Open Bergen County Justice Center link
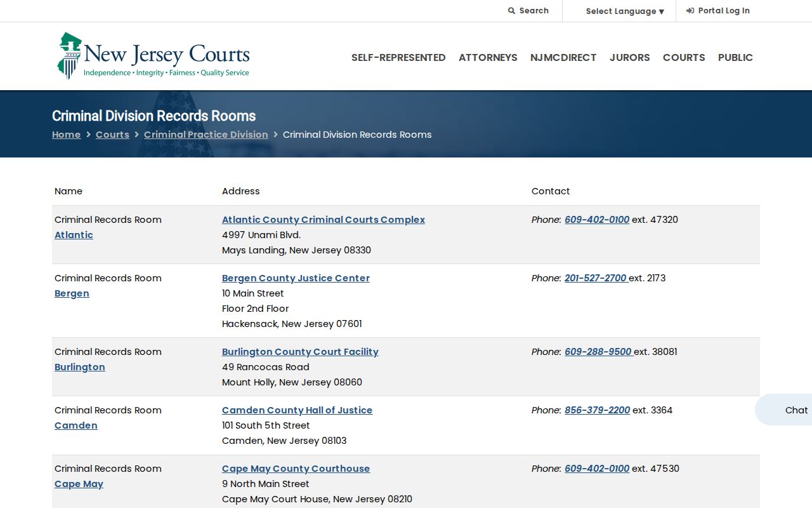This screenshot has height=508, width=812. [296, 278]
